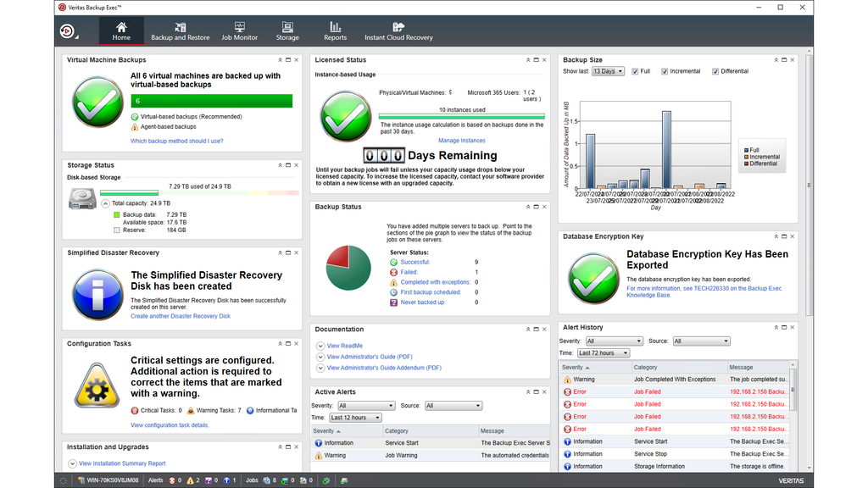This screenshot has height=488, width=868.
Task: Switch to the Backup and Restore tab
Action: click(181, 30)
